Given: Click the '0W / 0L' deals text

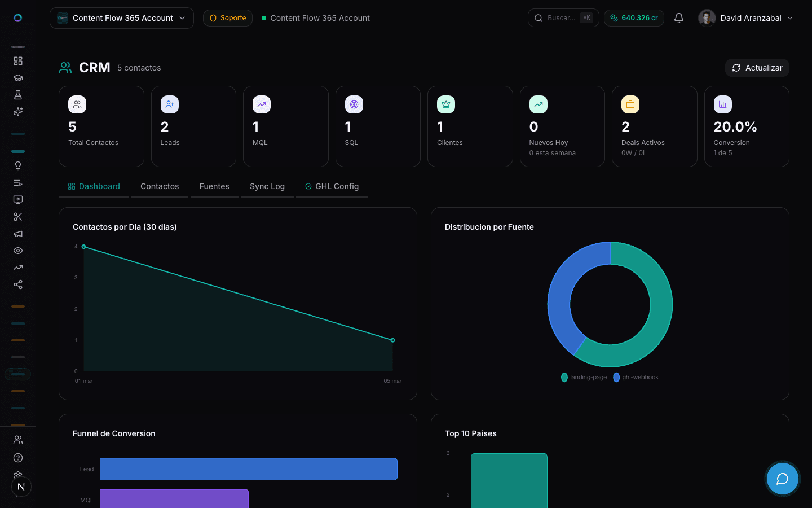Looking at the screenshot, I should click(x=634, y=153).
